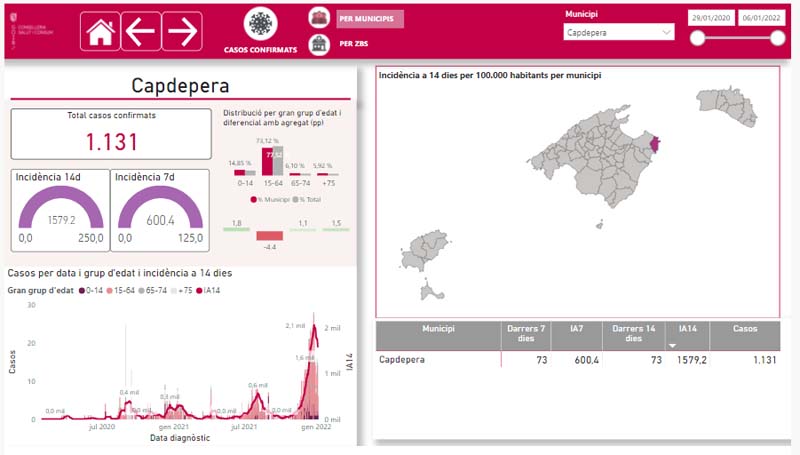Click the IA14 column sort arrow
800x455 pixels.
(672, 346)
